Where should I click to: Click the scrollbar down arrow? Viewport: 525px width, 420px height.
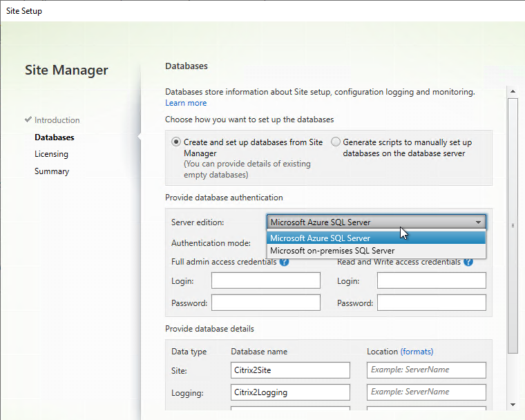[513, 404]
